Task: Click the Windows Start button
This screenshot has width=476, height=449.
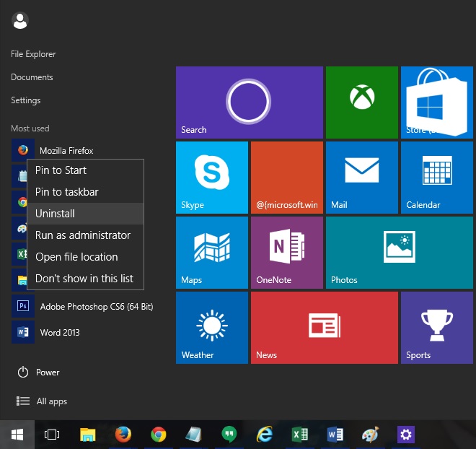Action: pos(17,435)
